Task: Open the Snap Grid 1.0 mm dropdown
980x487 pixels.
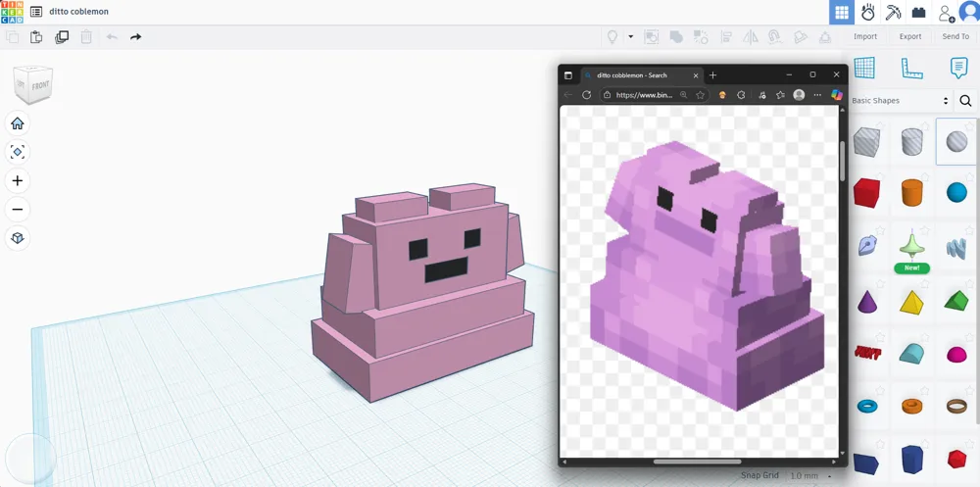Action: tap(811, 476)
